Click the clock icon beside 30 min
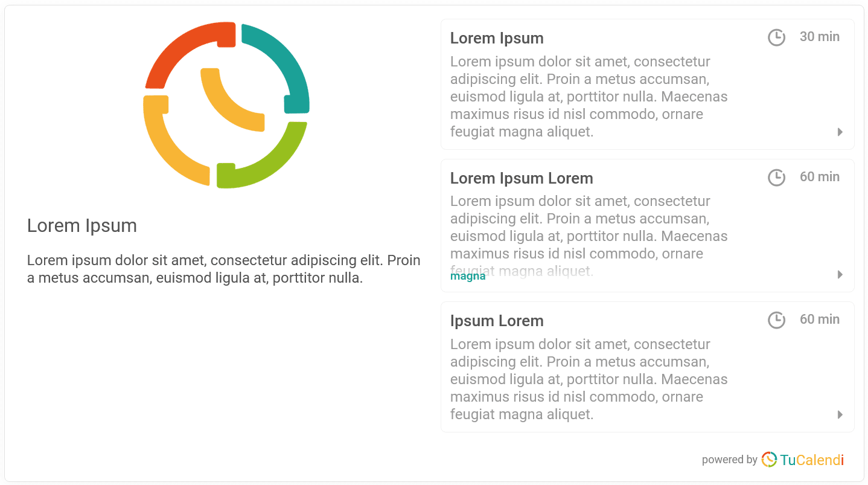The height and width of the screenshot is (485, 868). (x=776, y=37)
